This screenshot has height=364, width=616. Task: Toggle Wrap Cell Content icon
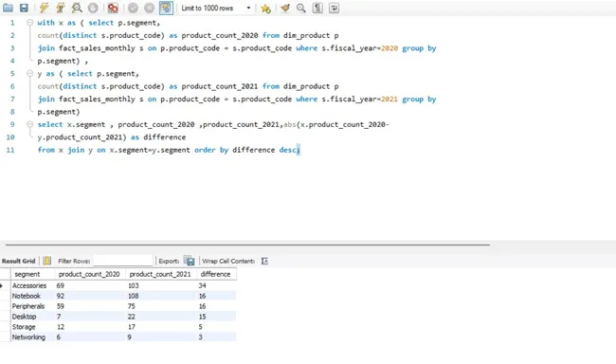click(264, 261)
